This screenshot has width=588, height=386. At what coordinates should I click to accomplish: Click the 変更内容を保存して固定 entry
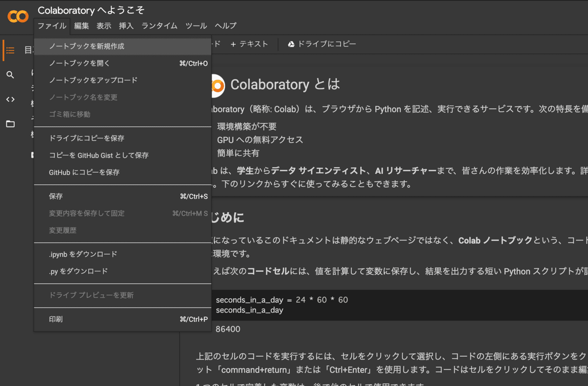click(x=122, y=214)
